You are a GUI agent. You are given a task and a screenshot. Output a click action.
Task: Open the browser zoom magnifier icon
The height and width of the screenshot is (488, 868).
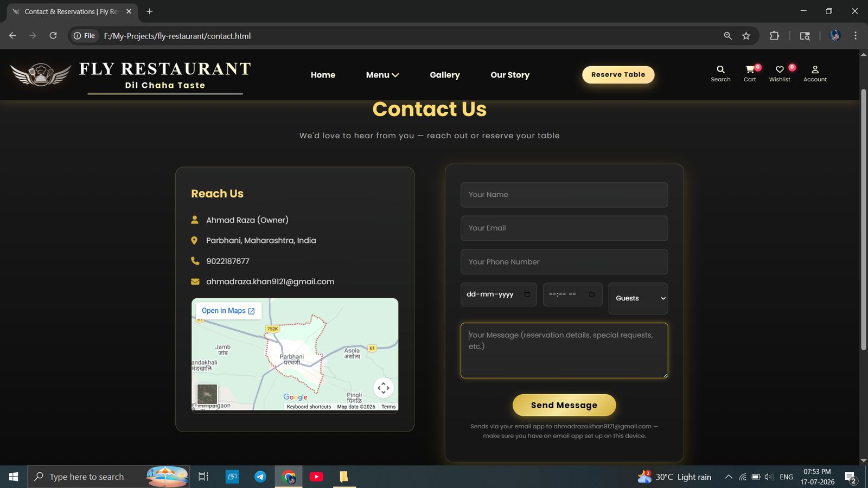tap(727, 36)
